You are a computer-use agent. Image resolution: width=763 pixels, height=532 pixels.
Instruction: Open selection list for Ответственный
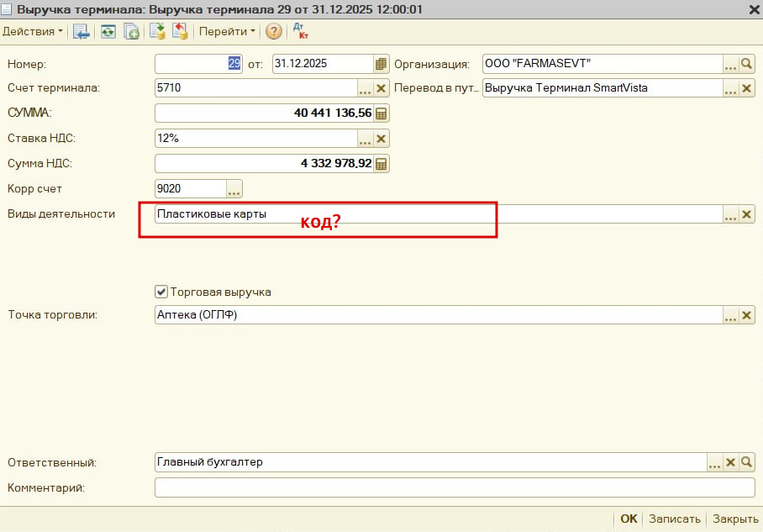[714, 462]
